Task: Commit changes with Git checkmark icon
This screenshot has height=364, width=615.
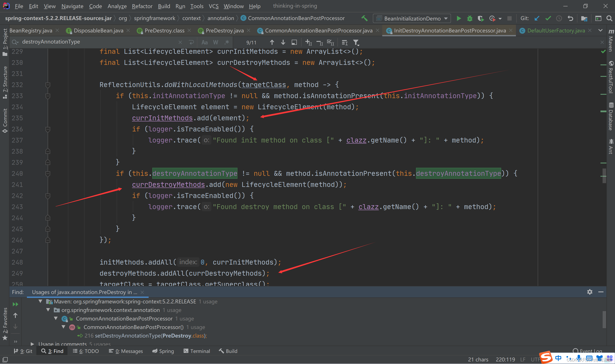Action: (x=548, y=18)
